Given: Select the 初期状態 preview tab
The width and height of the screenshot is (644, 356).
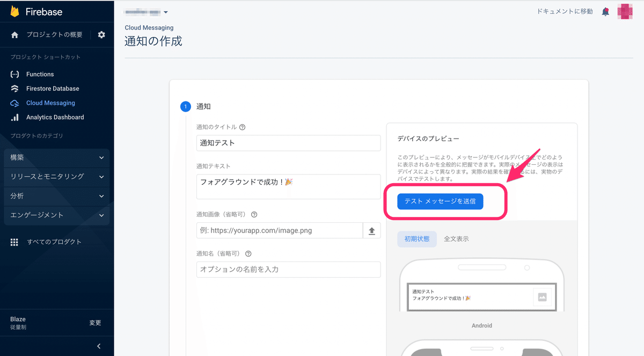Looking at the screenshot, I should pos(417,239).
